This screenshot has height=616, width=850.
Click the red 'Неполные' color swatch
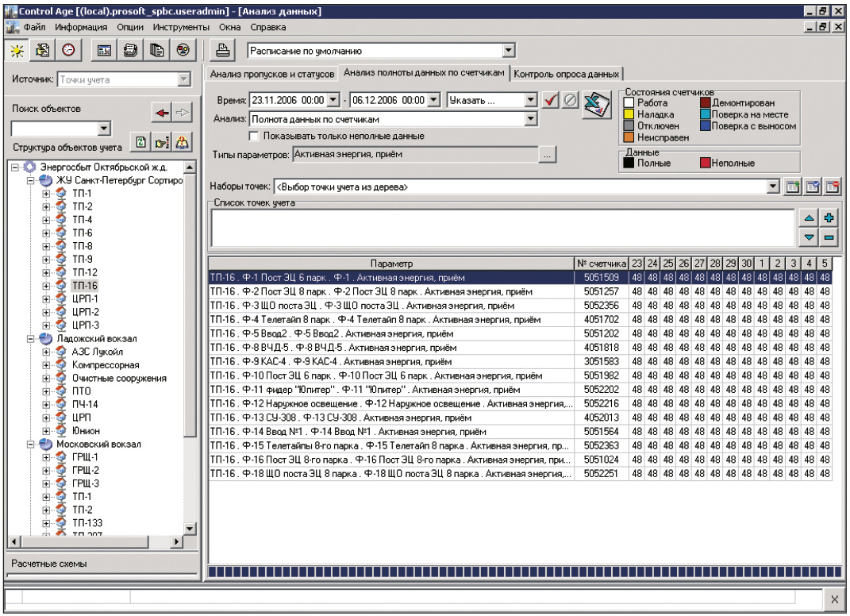(x=705, y=163)
